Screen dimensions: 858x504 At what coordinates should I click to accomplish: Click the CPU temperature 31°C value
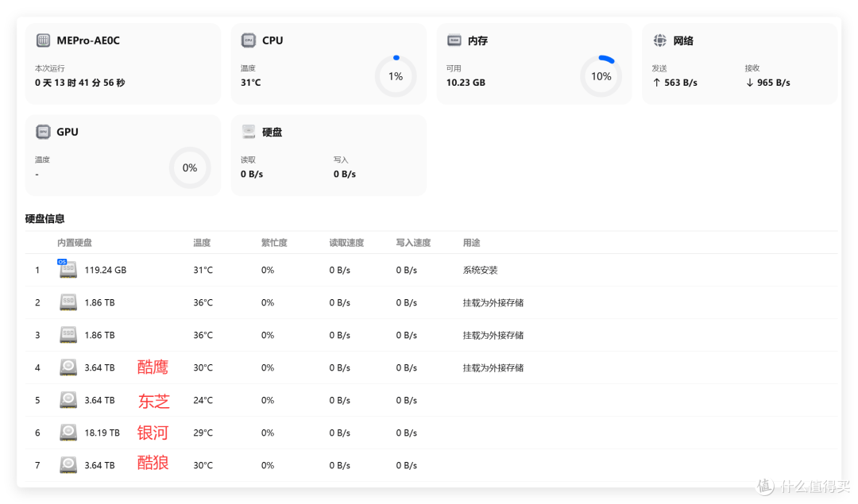[250, 83]
